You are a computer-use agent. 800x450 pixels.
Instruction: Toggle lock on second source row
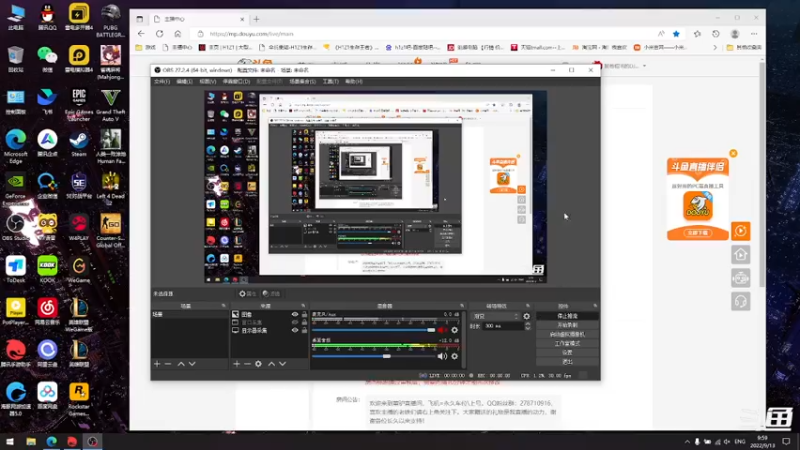tap(304, 322)
